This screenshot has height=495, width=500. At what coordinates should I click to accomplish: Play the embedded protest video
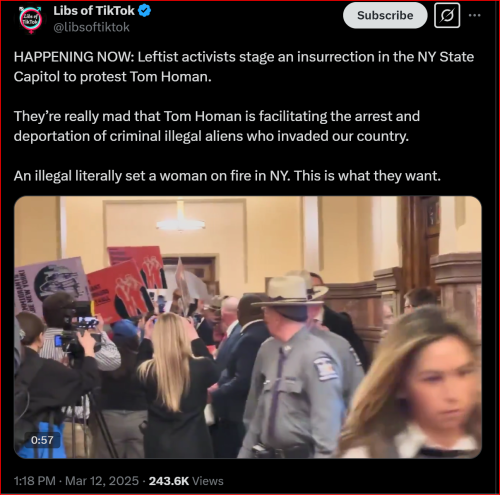248,327
